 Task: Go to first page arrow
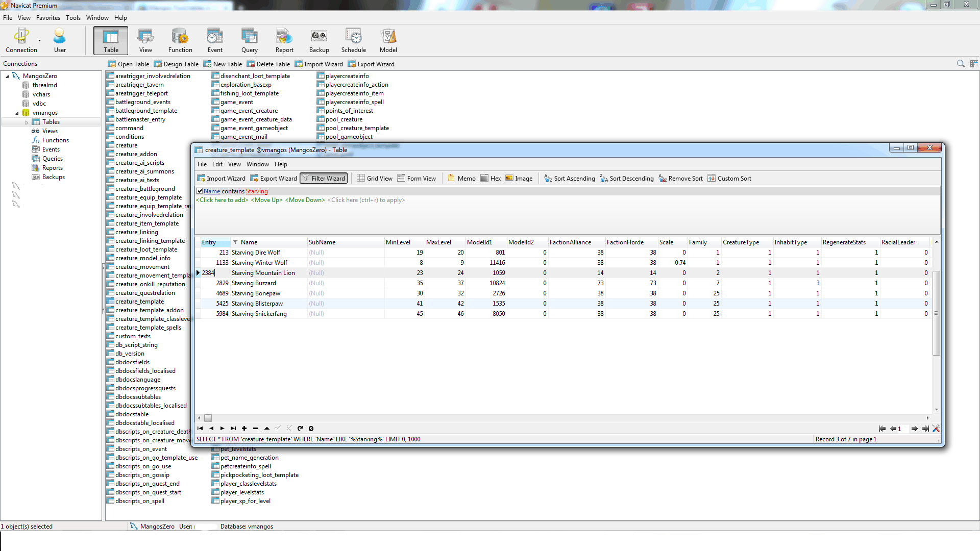(882, 429)
